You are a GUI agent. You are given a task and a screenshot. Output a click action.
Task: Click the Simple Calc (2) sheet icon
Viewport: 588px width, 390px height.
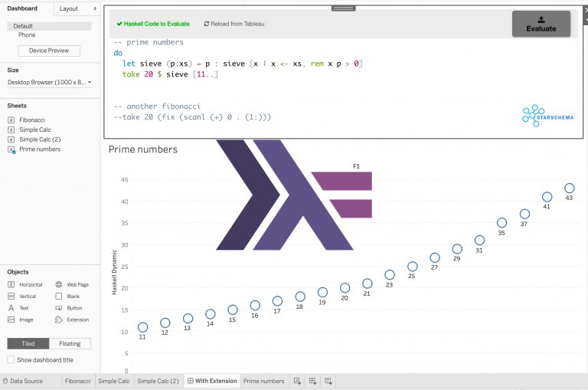coord(11,139)
